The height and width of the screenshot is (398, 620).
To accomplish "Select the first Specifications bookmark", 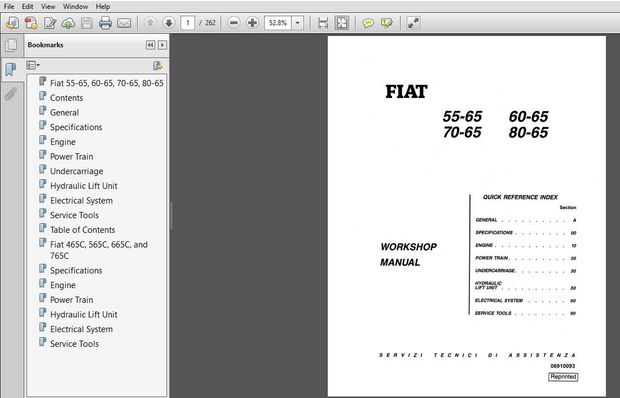I will 76,127.
